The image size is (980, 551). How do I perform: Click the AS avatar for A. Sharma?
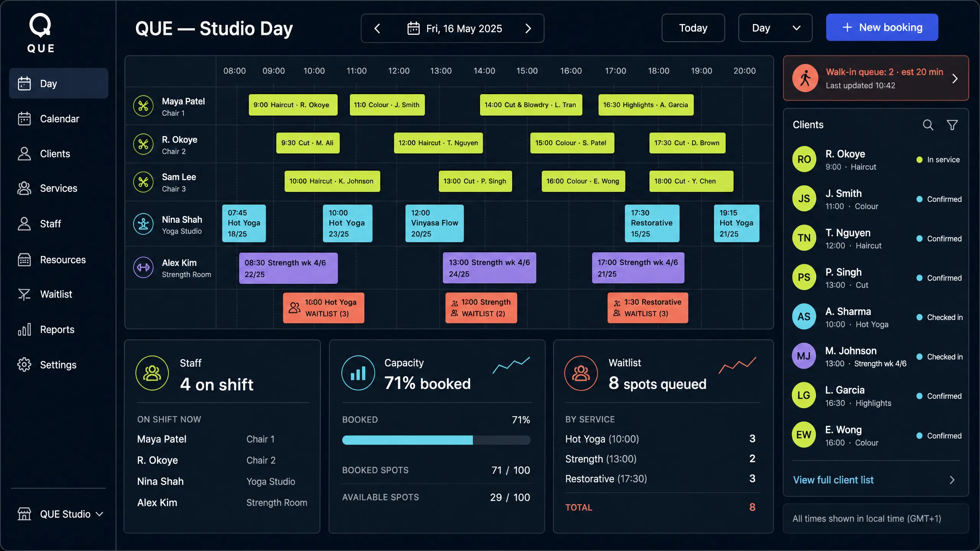(804, 317)
